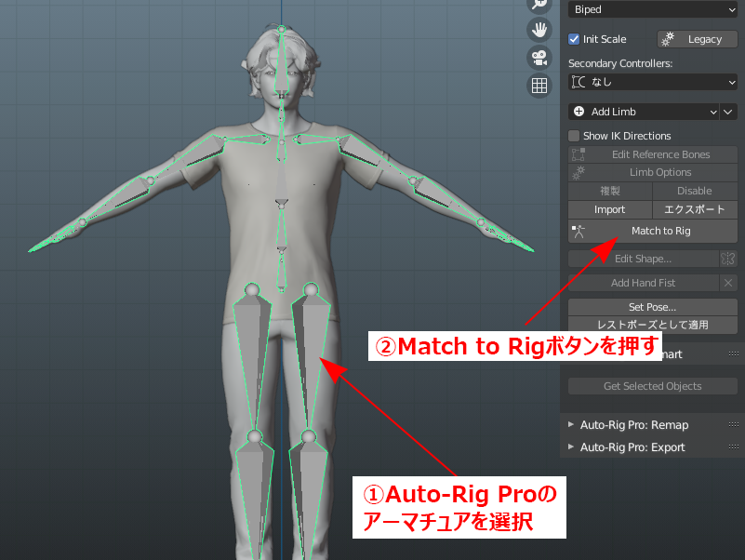Open the Add Limb dropdown
This screenshot has height=560, width=745.
644,112
